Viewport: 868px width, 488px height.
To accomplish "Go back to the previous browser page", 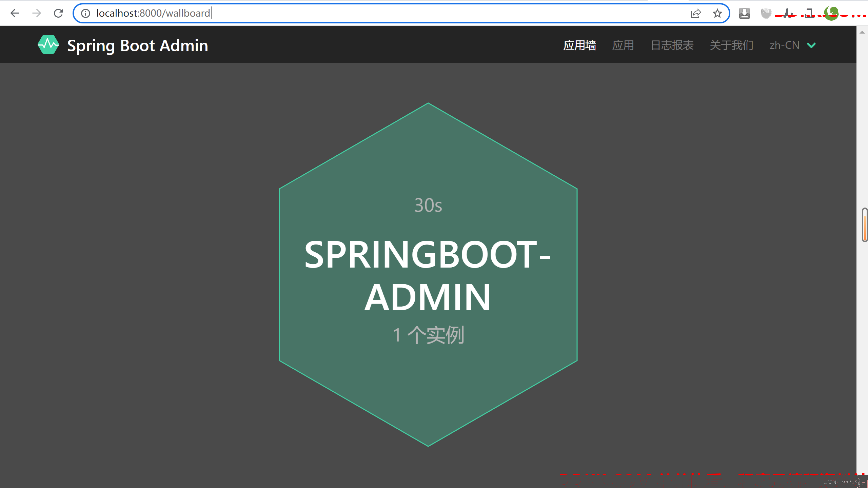I will coord(15,13).
